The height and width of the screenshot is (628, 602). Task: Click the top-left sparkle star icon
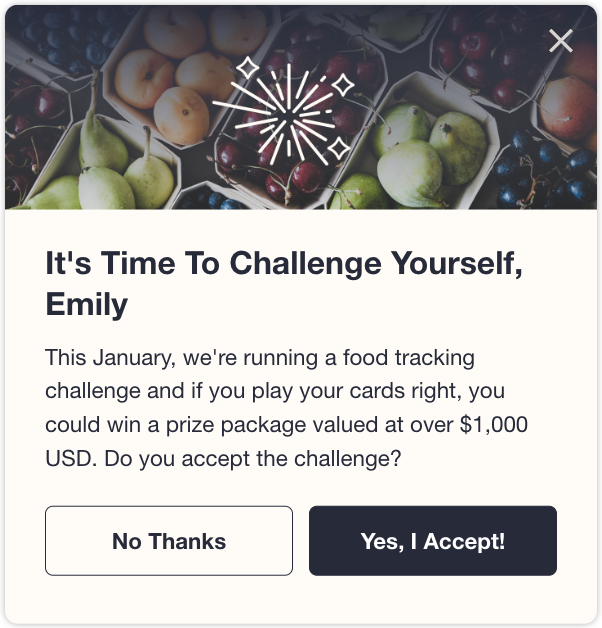pos(247,67)
